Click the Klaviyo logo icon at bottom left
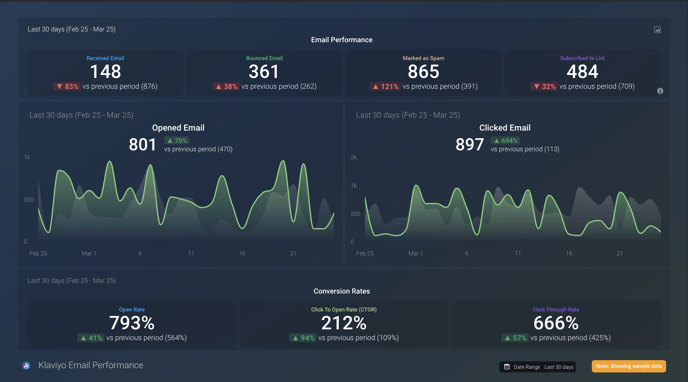Viewport: 688px width, 382px height. [26, 365]
